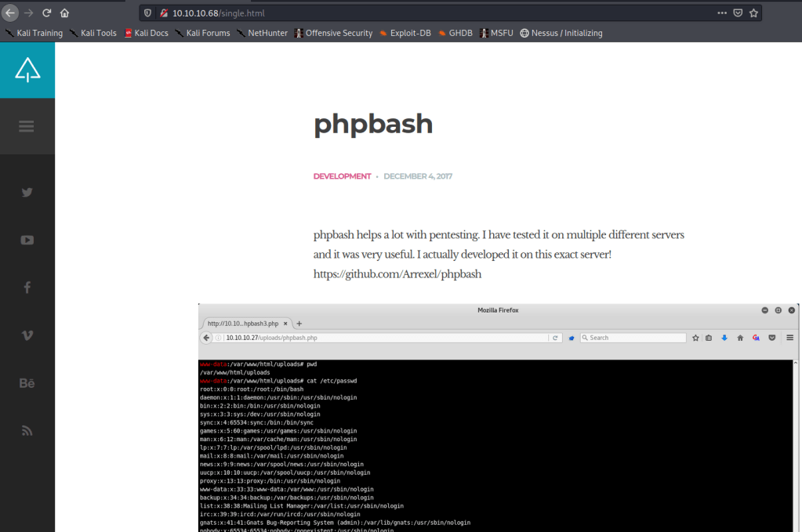Viewport: 802px width, 532px height.
Task: Click the site logo in the sidebar
Action: (x=27, y=71)
